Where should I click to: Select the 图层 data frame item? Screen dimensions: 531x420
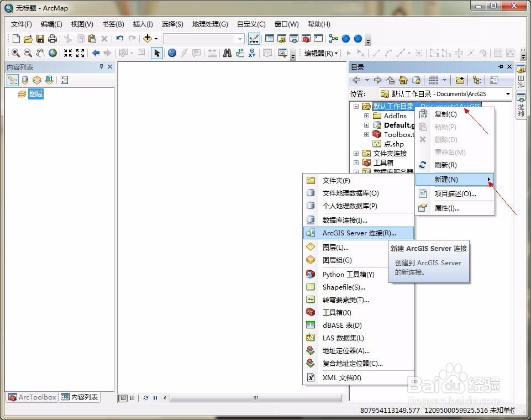coord(35,94)
